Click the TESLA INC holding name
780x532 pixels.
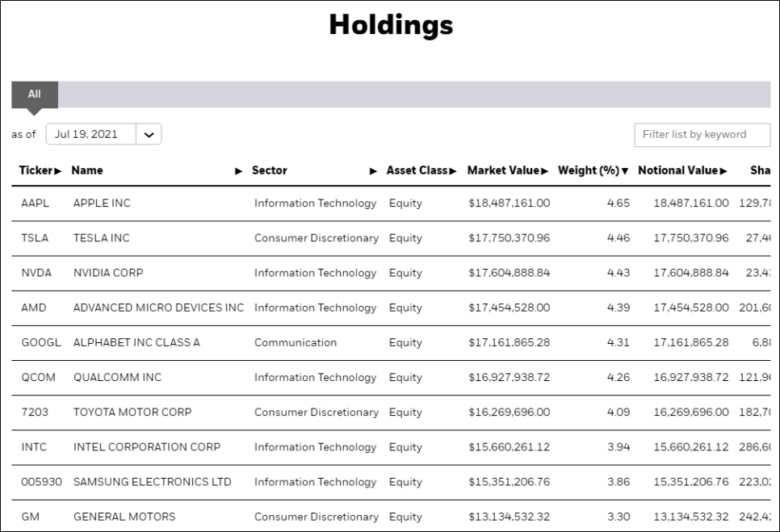(101, 238)
